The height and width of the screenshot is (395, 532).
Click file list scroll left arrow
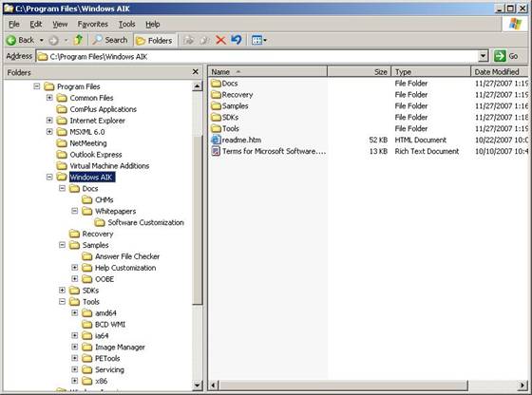point(214,386)
